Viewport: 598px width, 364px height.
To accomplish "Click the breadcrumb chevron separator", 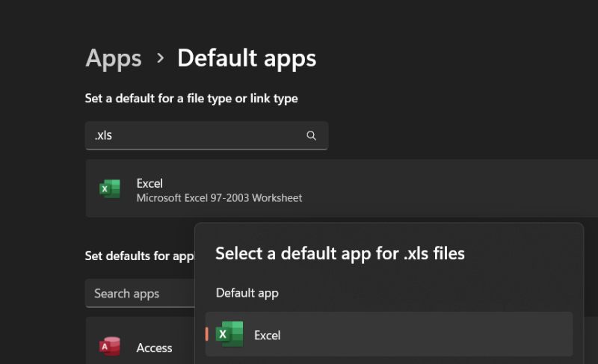I will (x=160, y=58).
